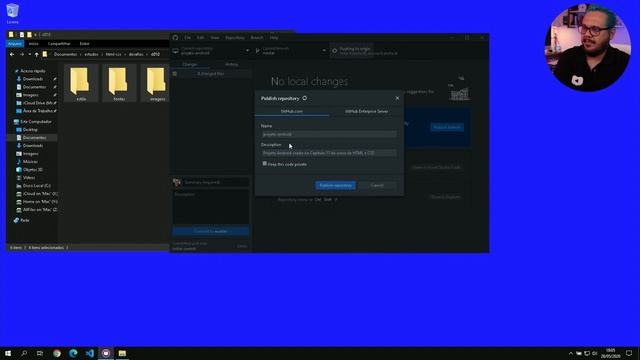Expand the Current branch dropdown
The width and height of the screenshot is (640, 360).
coord(290,51)
